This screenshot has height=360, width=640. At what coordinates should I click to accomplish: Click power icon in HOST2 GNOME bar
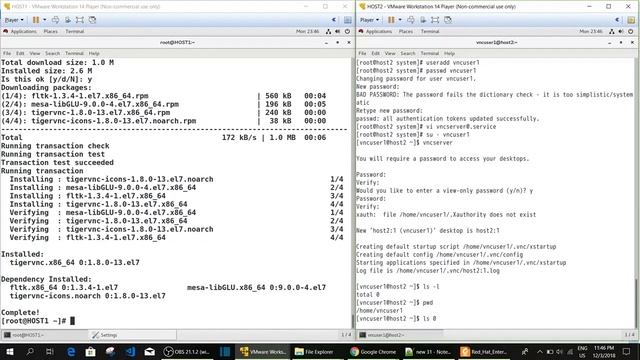point(631,31)
